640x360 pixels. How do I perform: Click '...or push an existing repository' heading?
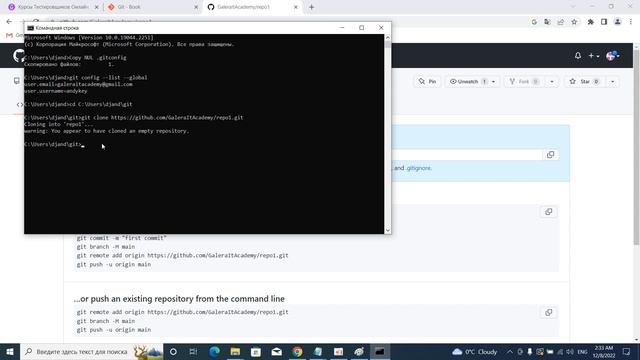179,299
